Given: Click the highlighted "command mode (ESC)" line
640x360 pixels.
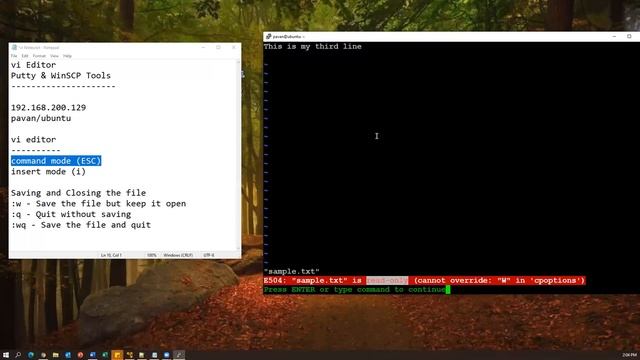Looking at the screenshot, I should coord(56,161).
